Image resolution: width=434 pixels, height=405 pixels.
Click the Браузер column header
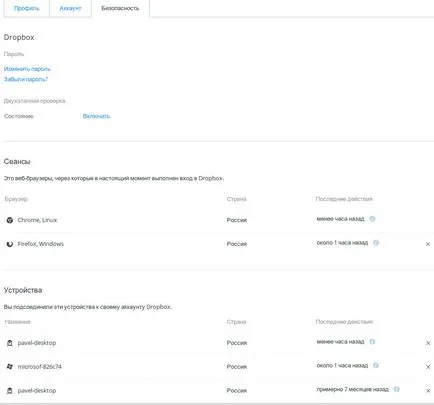(x=16, y=199)
